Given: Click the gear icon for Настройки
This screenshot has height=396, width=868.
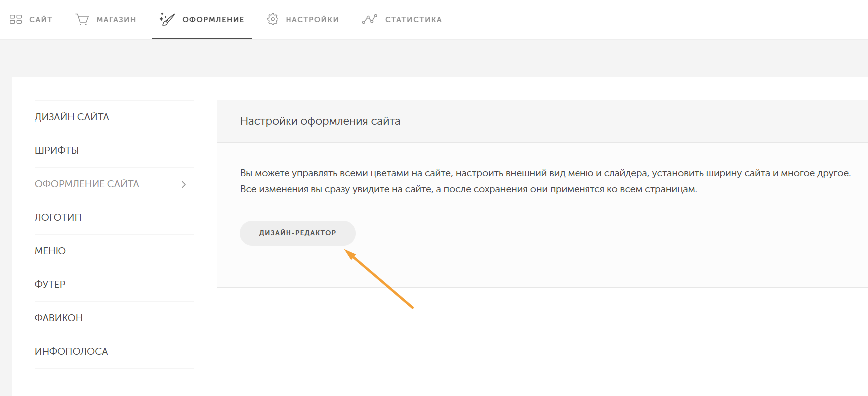Looking at the screenshot, I should coord(273,19).
